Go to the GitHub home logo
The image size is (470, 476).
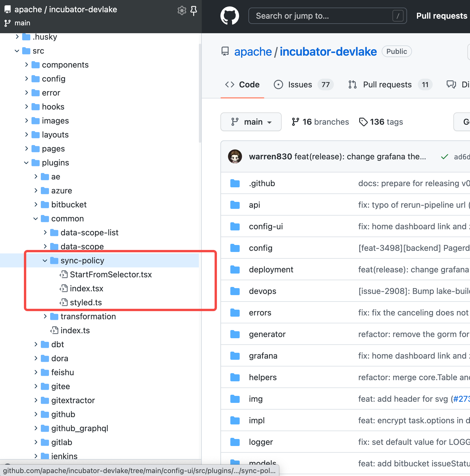[x=230, y=16]
